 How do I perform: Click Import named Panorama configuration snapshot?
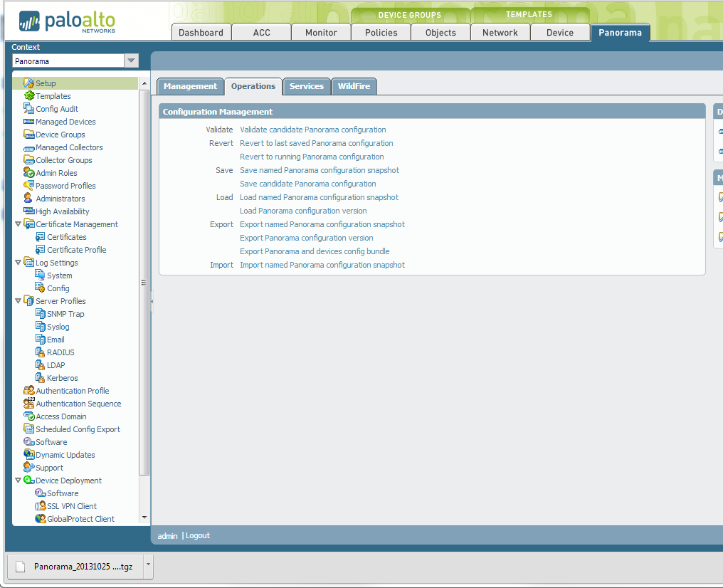(x=322, y=265)
